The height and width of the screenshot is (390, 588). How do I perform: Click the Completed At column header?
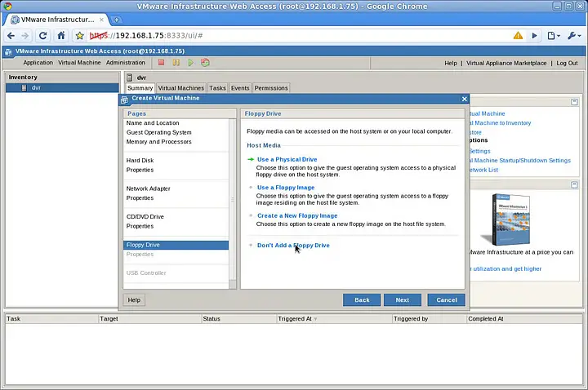click(x=524, y=319)
